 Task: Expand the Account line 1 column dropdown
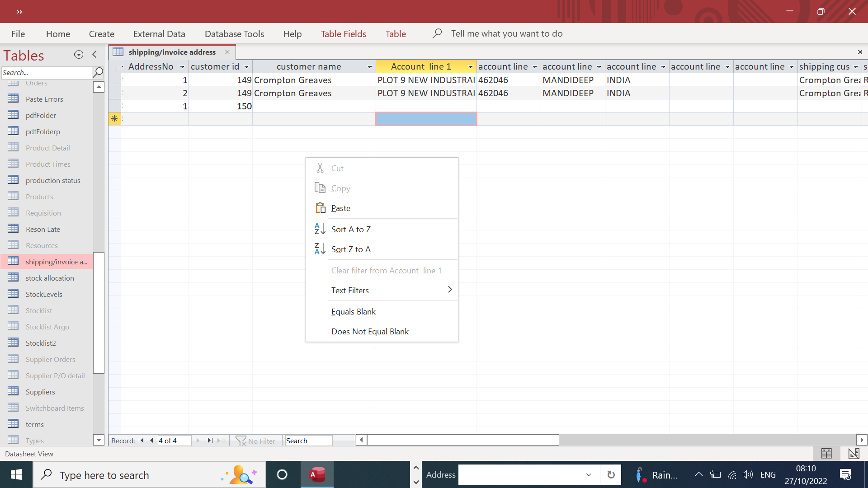(x=471, y=67)
